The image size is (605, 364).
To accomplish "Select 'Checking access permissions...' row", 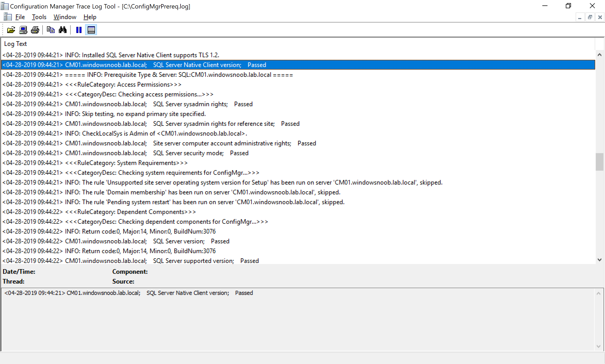I will pyautogui.click(x=298, y=94).
